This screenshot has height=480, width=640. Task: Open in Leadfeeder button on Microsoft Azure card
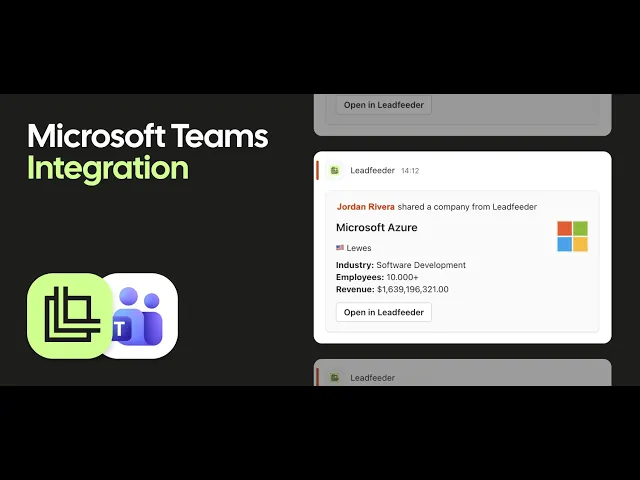[384, 312]
